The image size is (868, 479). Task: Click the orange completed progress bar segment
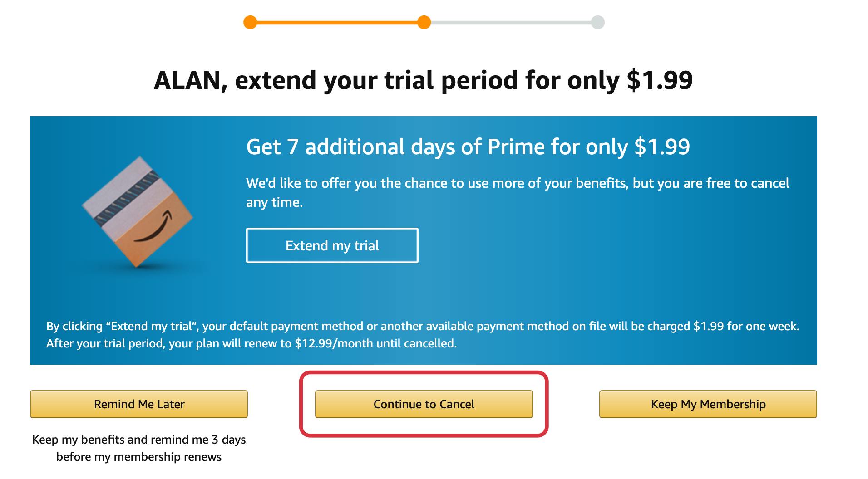(337, 22)
